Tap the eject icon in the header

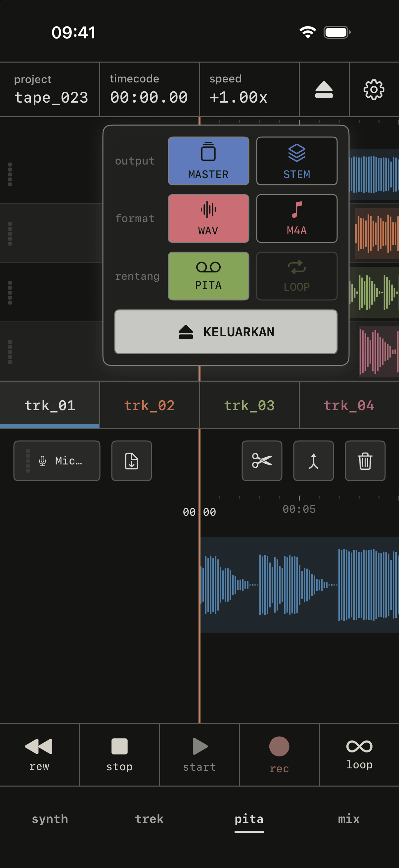pos(324,90)
